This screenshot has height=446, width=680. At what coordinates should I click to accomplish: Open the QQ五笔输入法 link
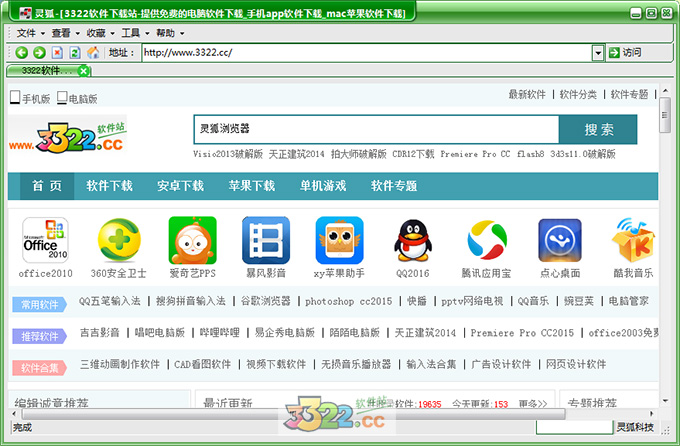(110, 301)
